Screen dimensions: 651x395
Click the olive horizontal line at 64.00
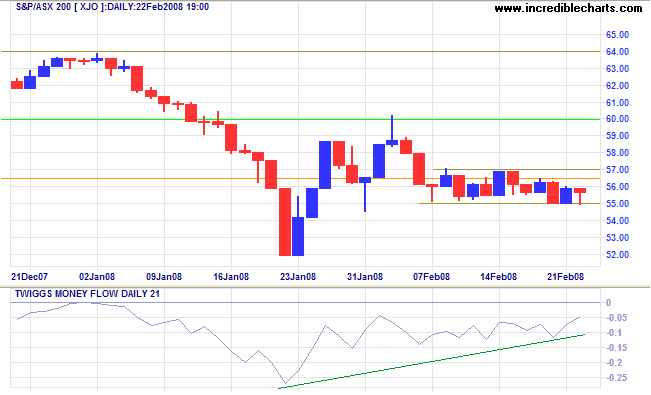point(300,52)
